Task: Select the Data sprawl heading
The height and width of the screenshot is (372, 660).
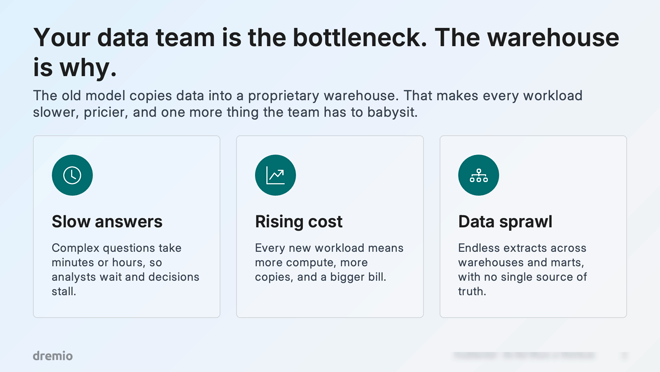Action: click(x=505, y=221)
